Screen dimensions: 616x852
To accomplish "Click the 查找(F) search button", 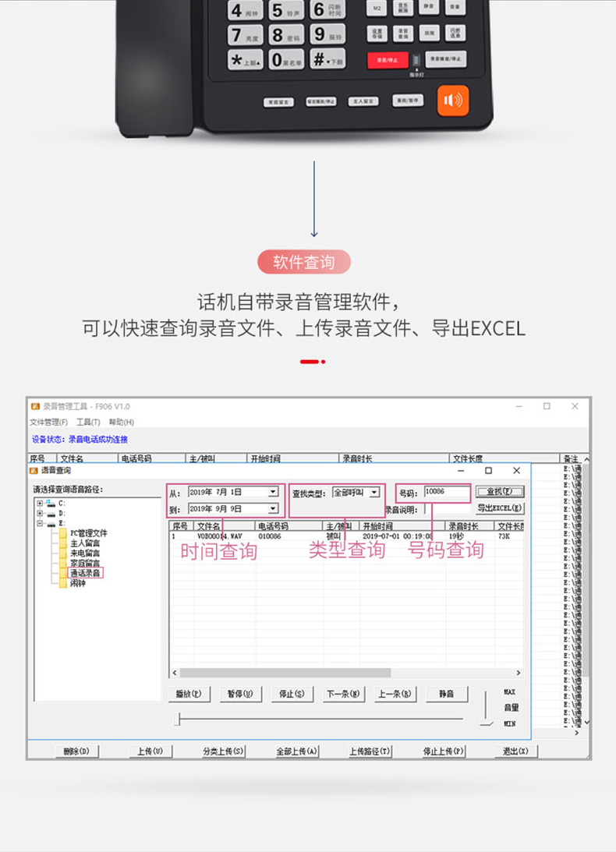I will [x=500, y=492].
